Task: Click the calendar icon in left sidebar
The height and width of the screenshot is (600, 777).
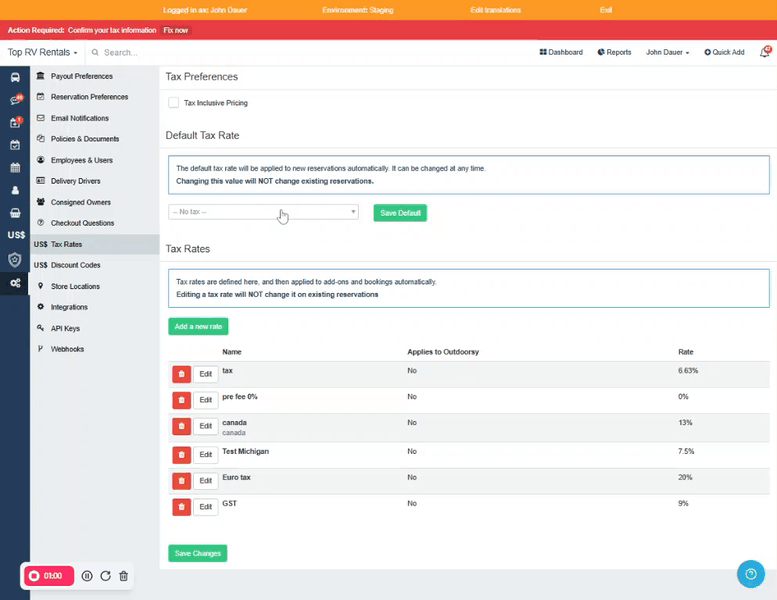Action: tap(15, 167)
